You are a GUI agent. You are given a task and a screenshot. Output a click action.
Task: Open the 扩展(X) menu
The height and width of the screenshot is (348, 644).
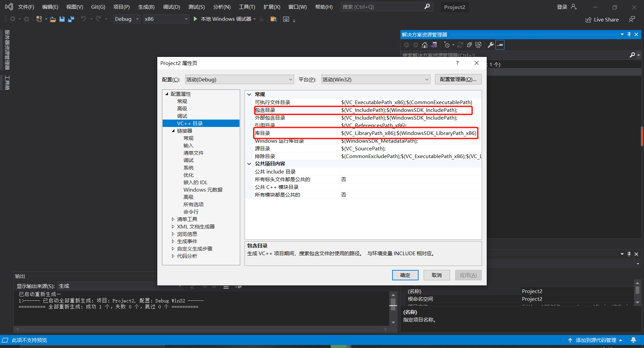coord(272,7)
